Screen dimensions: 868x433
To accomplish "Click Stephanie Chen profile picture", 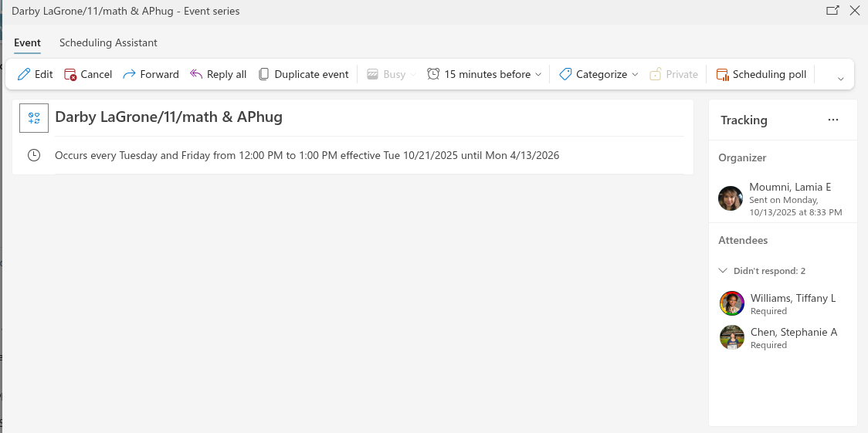I will (x=731, y=337).
